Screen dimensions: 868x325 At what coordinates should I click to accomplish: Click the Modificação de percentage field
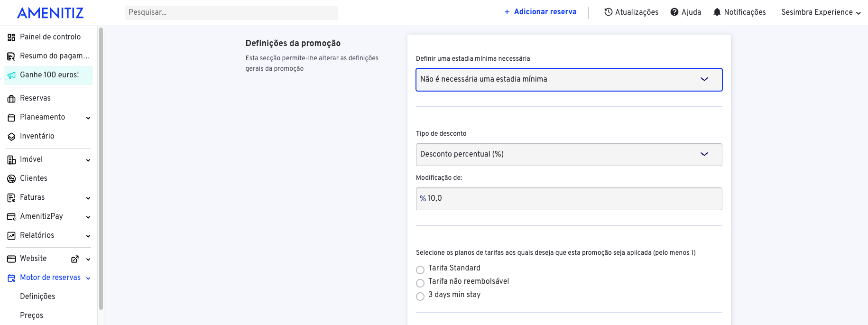tap(569, 199)
